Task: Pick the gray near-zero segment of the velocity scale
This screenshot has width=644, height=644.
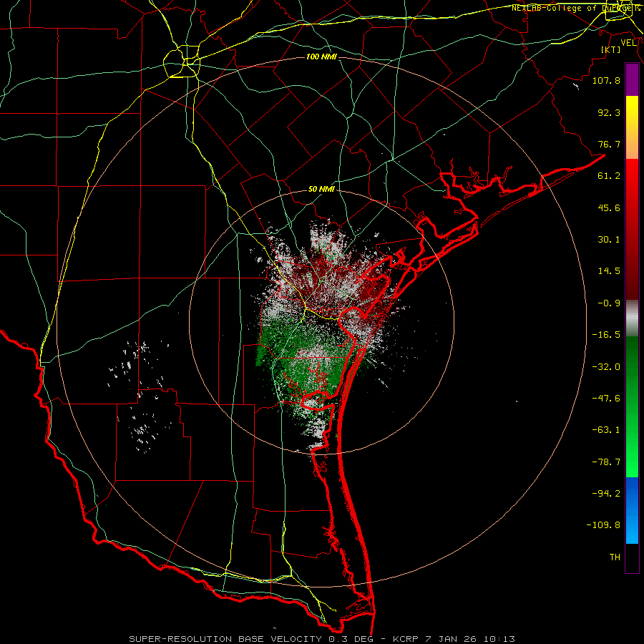Action: [632, 318]
